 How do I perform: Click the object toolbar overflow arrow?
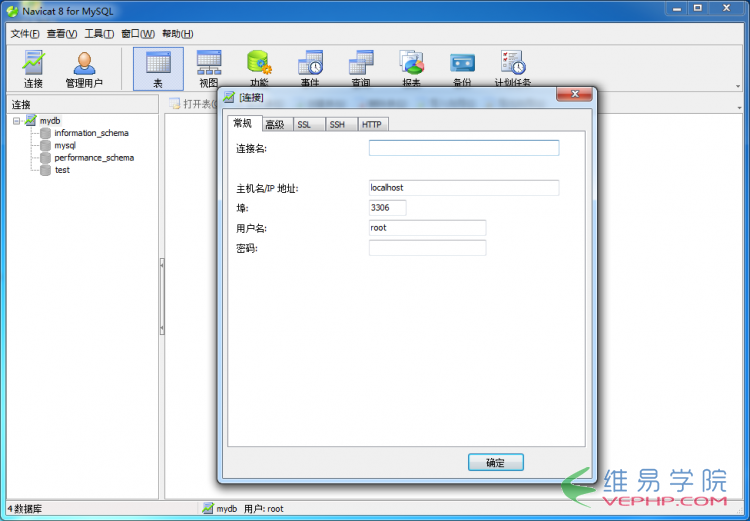click(x=740, y=108)
